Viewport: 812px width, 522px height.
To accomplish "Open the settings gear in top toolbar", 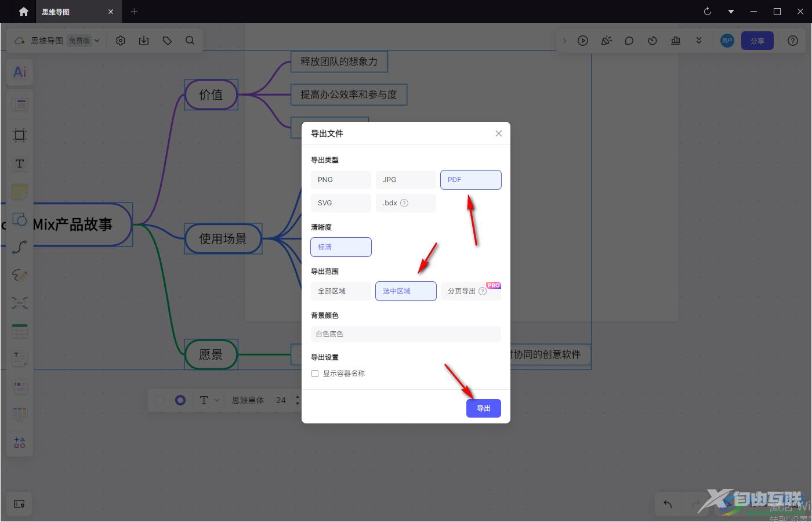I will click(121, 41).
